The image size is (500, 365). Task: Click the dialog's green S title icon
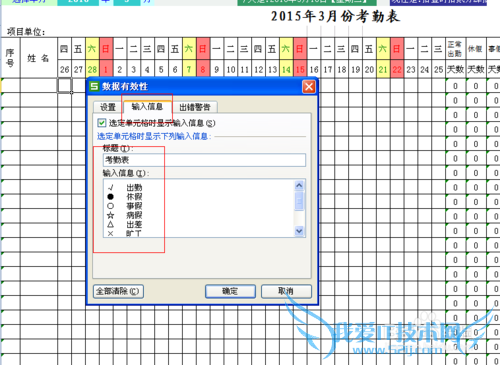click(x=94, y=86)
